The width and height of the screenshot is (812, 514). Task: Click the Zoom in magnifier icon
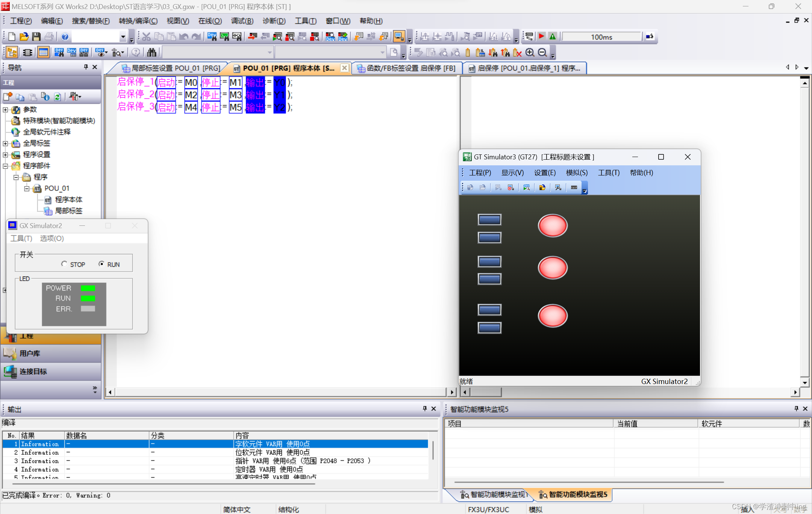[530, 53]
